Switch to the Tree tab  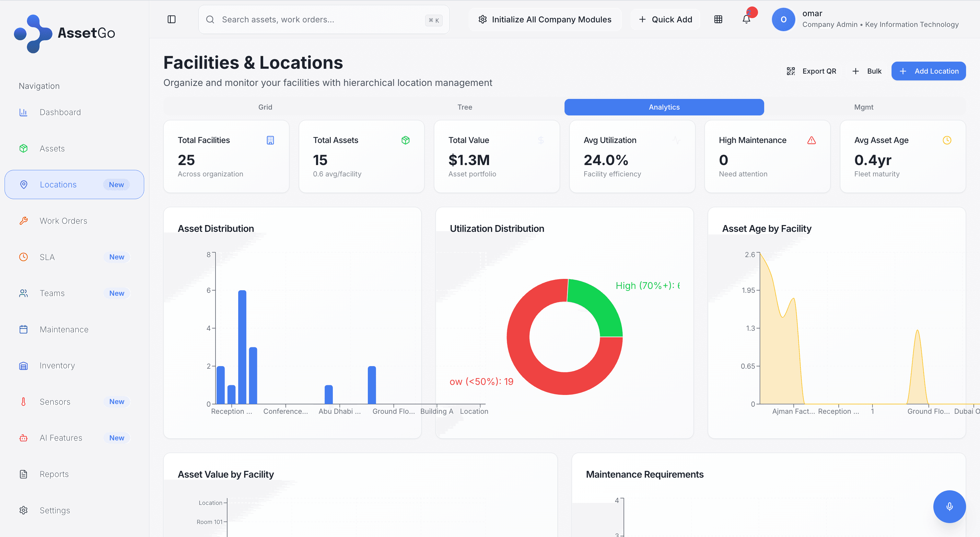(464, 107)
